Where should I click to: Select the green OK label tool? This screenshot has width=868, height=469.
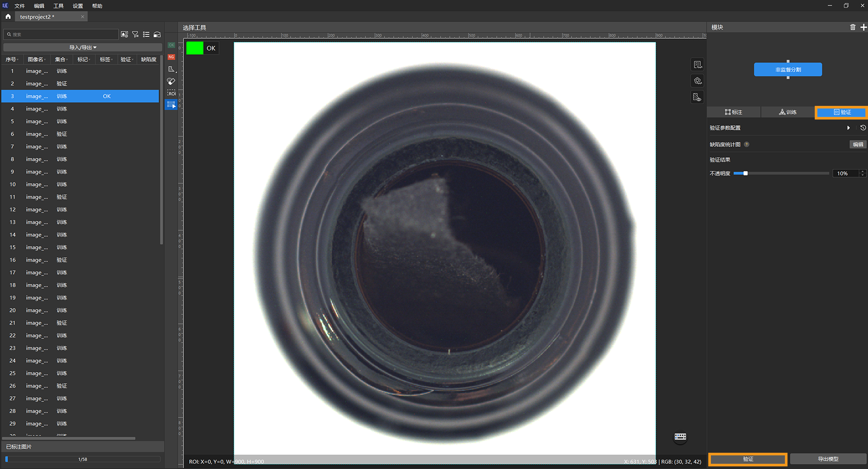(171, 45)
